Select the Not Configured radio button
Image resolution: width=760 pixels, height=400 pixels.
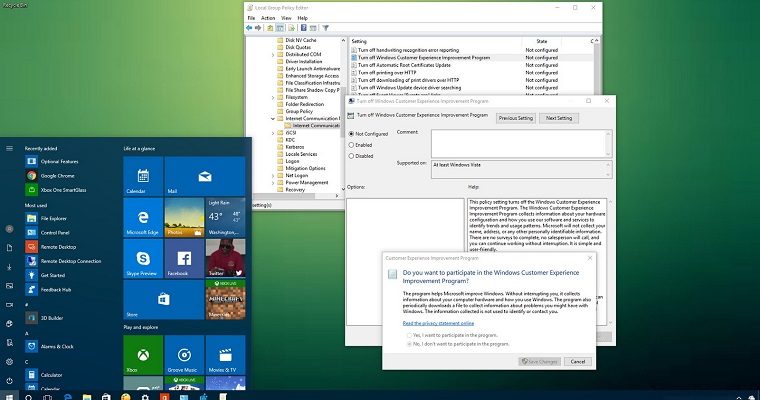coord(351,134)
